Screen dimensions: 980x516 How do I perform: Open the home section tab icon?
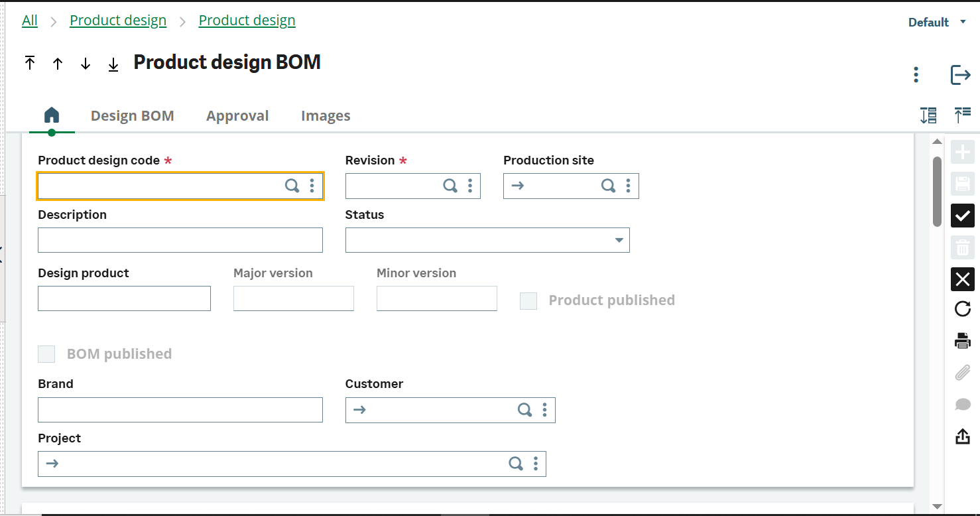(52, 115)
